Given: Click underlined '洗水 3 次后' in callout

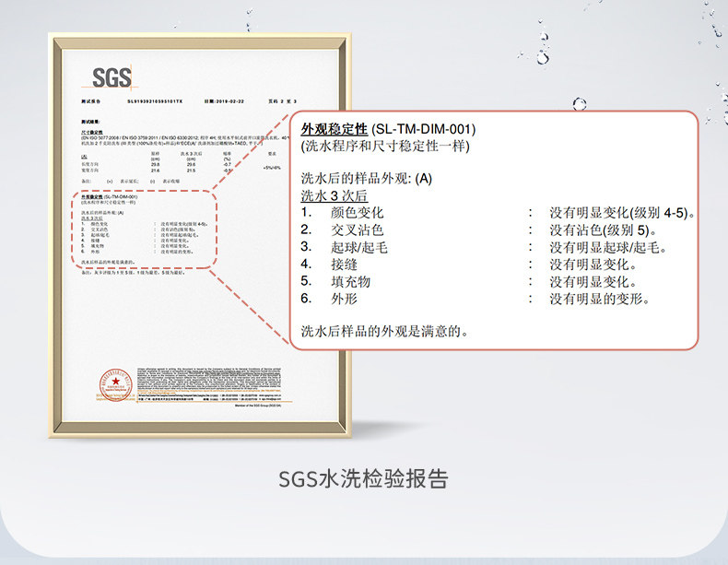Looking at the screenshot, I should pyautogui.click(x=335, y=195).
